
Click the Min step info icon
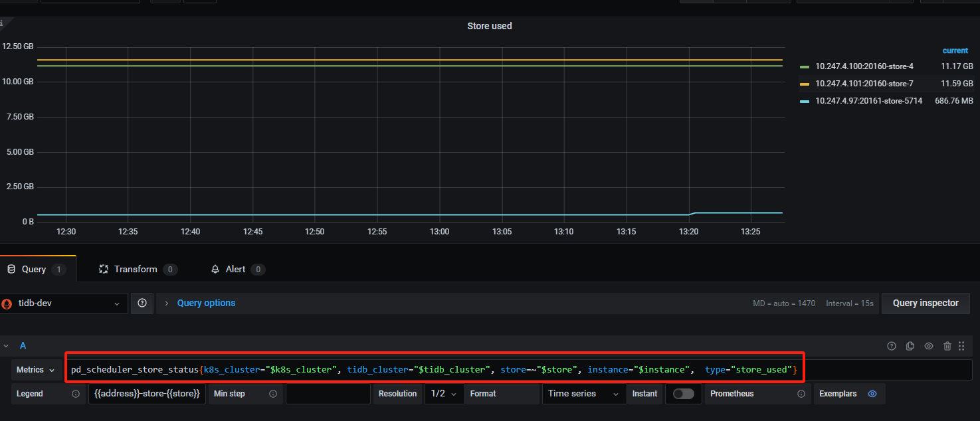[272, 394]
